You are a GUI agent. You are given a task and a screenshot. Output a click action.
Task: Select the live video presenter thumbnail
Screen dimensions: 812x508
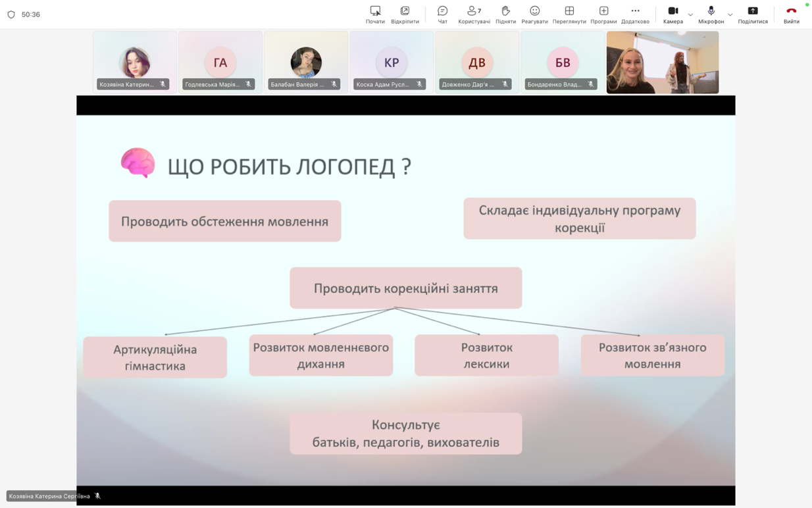[x=662, y=63]
